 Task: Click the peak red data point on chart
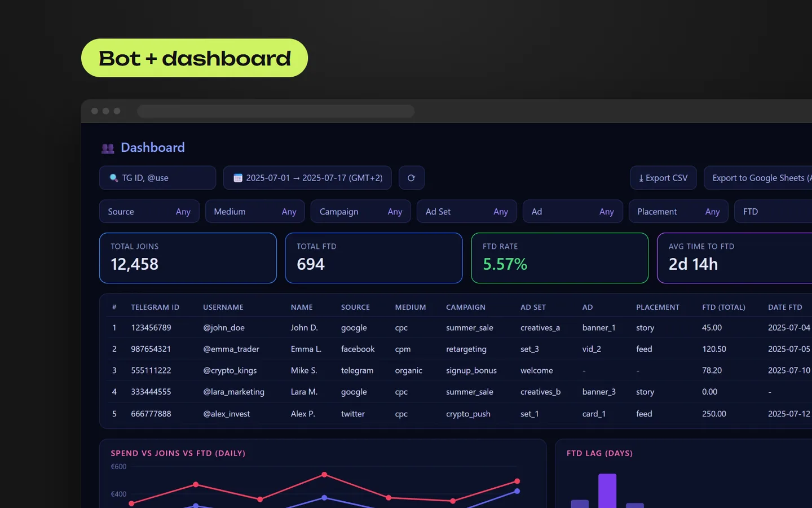[324, 475]
